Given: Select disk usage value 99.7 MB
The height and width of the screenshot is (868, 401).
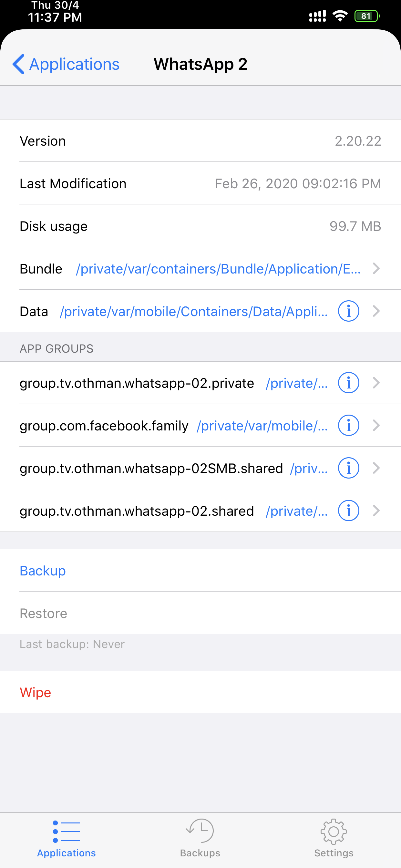Looking at the screenshot, I should click(x=355, y=226).
